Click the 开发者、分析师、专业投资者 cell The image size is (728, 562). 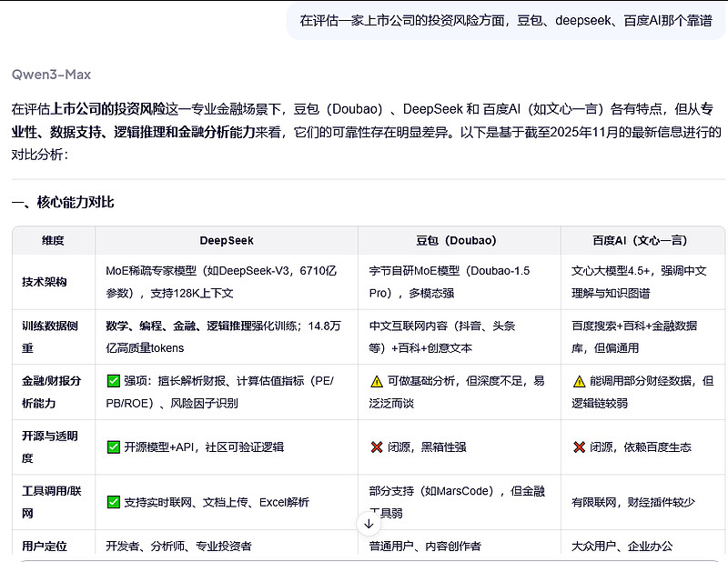pos(178,546)
